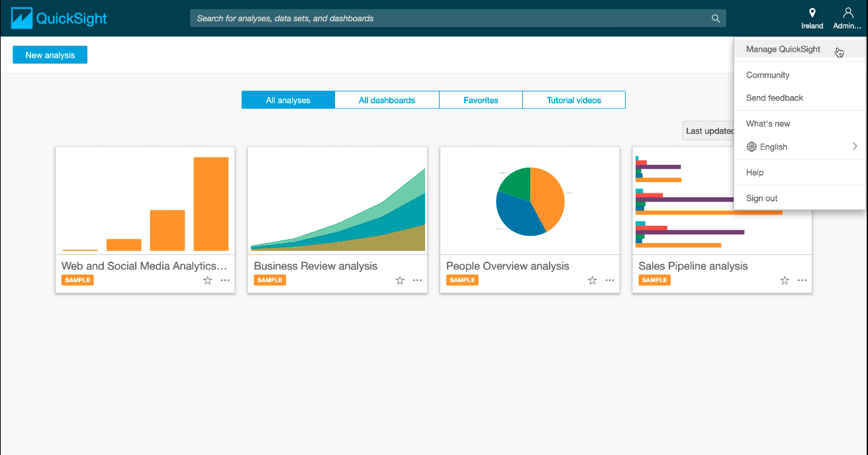Switch to the All dashboards tab
The width and height of the screenshot is (868, 455).
coord(387,100)
